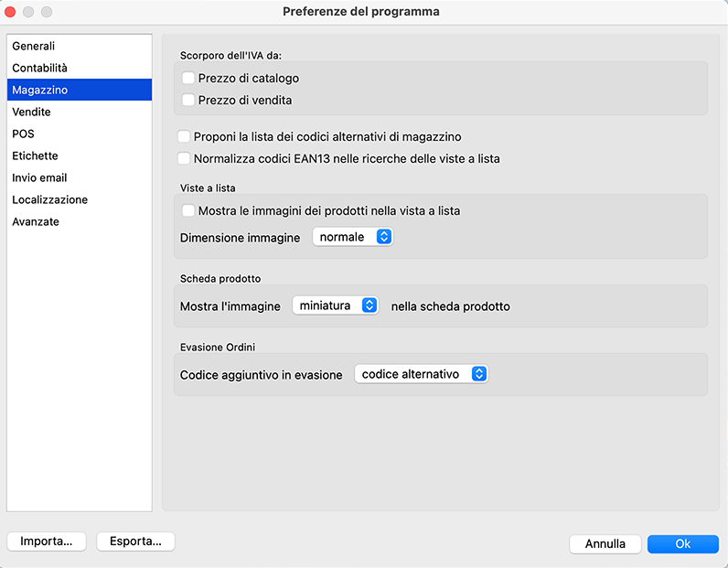Switch to Vendite preferences
This screenshot has height=568, width=728.
pyautogui.click(x=31, y=112)
